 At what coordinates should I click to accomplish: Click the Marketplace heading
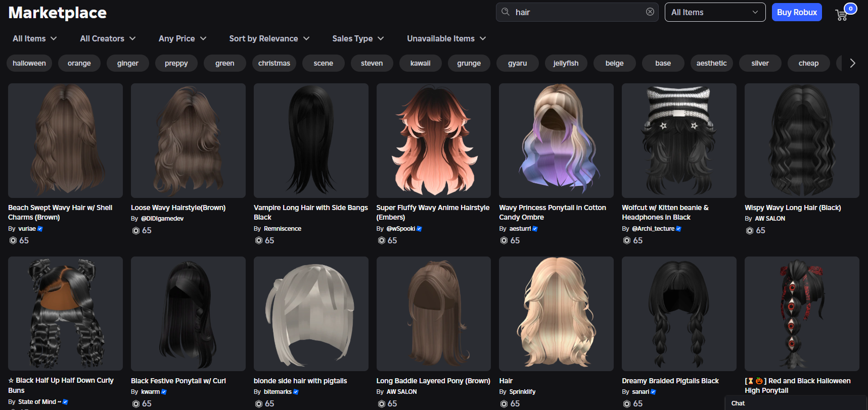coord(58,13)
